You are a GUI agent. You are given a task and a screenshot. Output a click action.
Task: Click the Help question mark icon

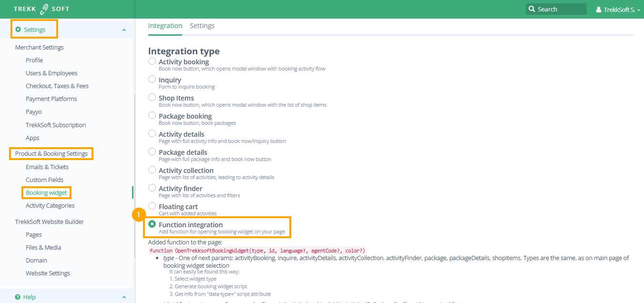coord(18,297)
